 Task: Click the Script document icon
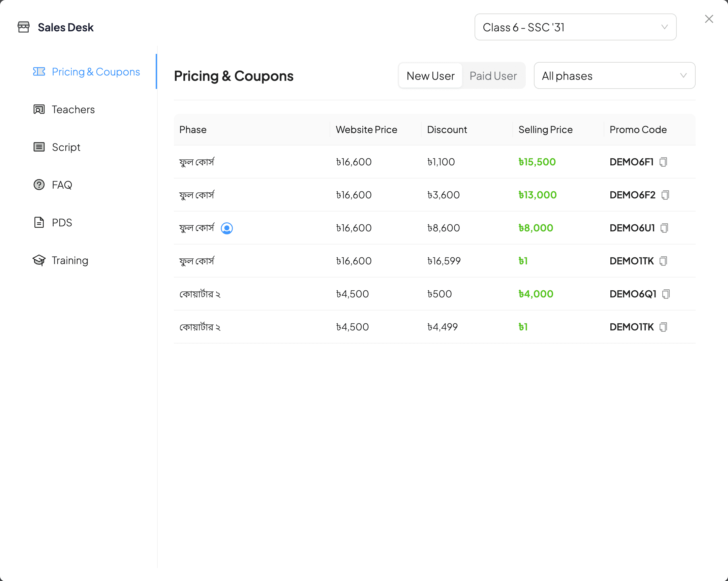click(39, 147)
